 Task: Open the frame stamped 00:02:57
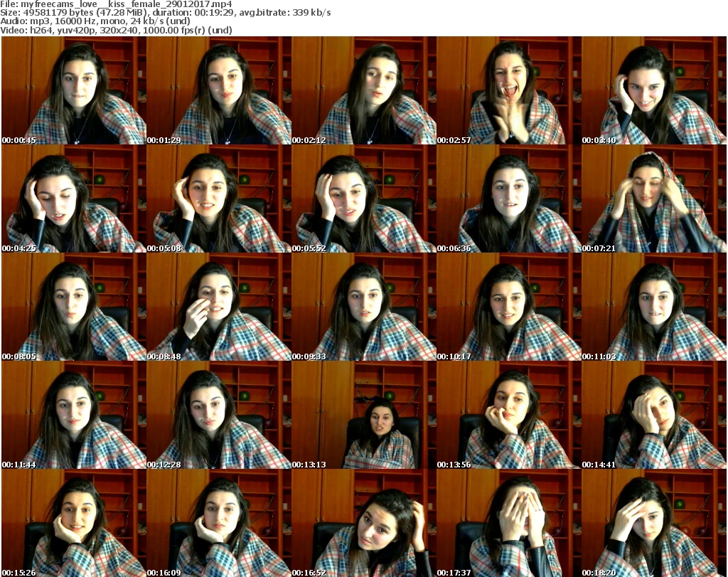(509, 90)
